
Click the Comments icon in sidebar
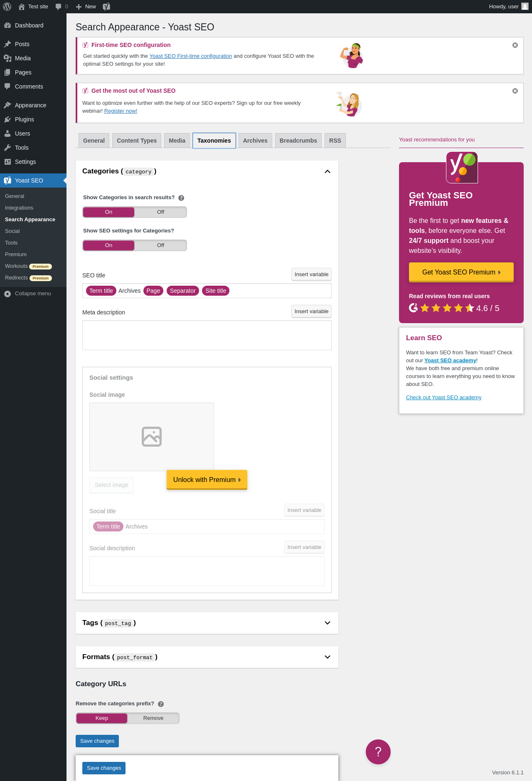point(7,87)
